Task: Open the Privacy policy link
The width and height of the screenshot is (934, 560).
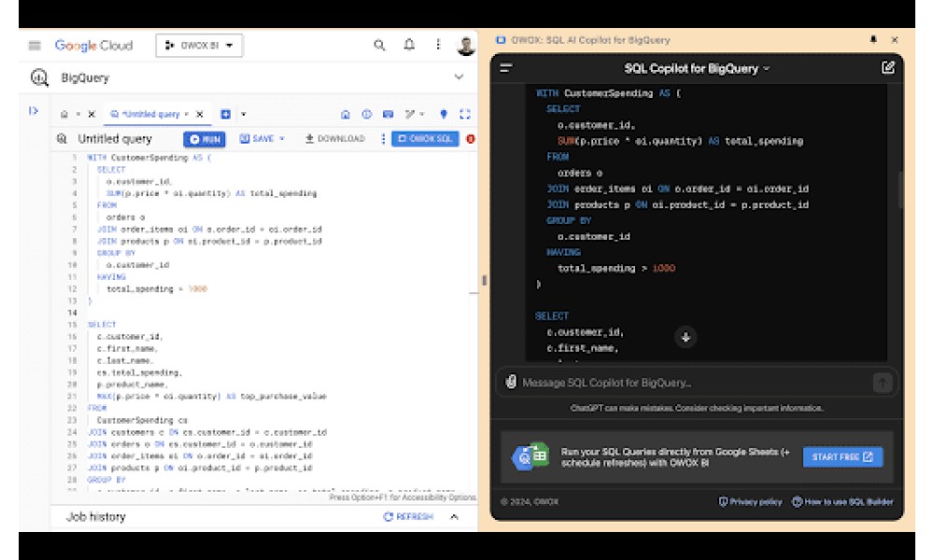Action: tap(750, 502)
